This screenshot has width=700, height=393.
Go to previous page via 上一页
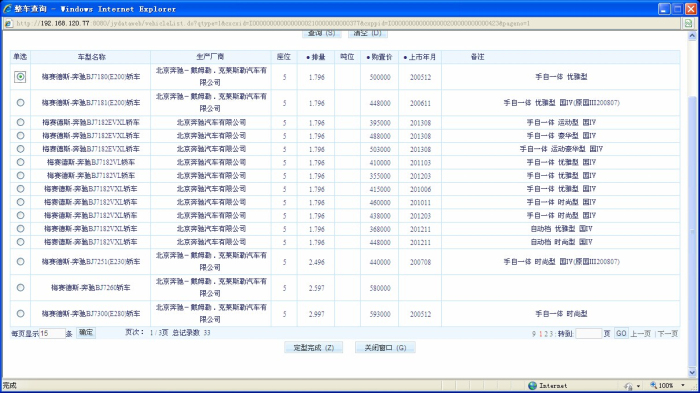click(640, 334)
